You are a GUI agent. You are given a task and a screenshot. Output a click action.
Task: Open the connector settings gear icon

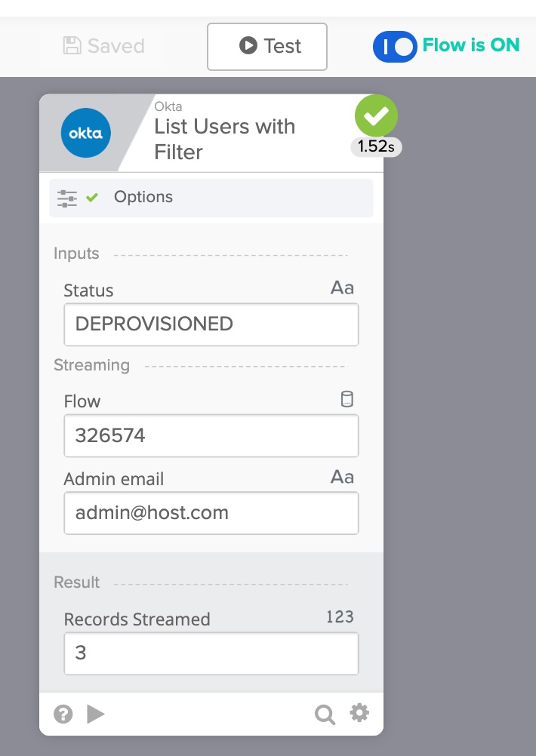tap(359, 712)
